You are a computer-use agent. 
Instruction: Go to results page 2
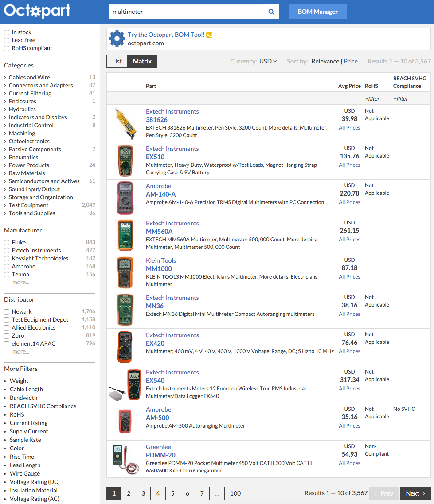coord(129,493)
